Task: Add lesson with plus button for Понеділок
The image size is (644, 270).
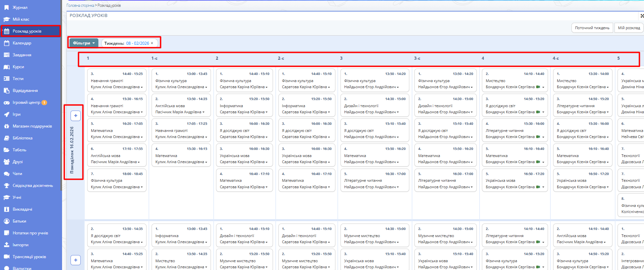Action: pyautogui.click(x=76, y=116)
